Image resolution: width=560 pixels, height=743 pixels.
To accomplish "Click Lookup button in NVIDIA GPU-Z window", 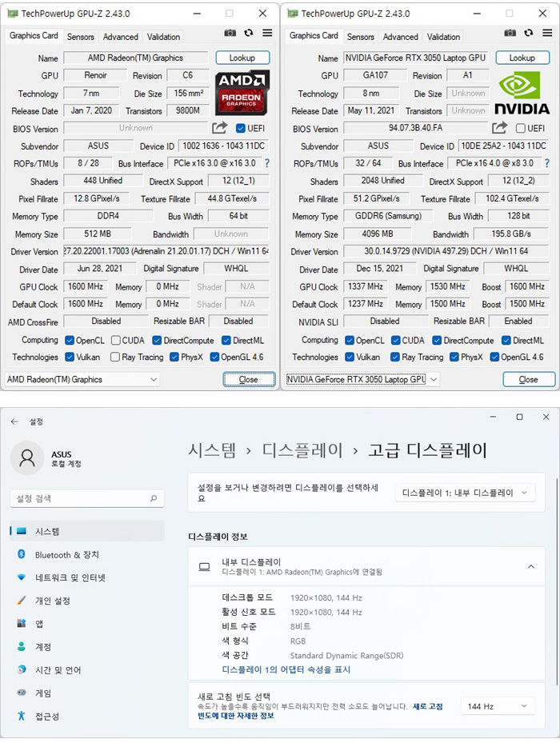I will 522,58.
